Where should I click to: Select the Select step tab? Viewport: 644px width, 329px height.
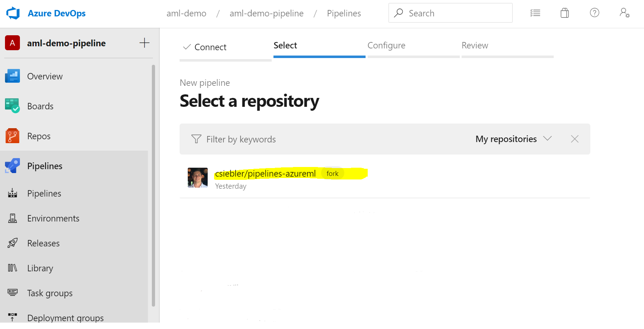click(285, 46)
